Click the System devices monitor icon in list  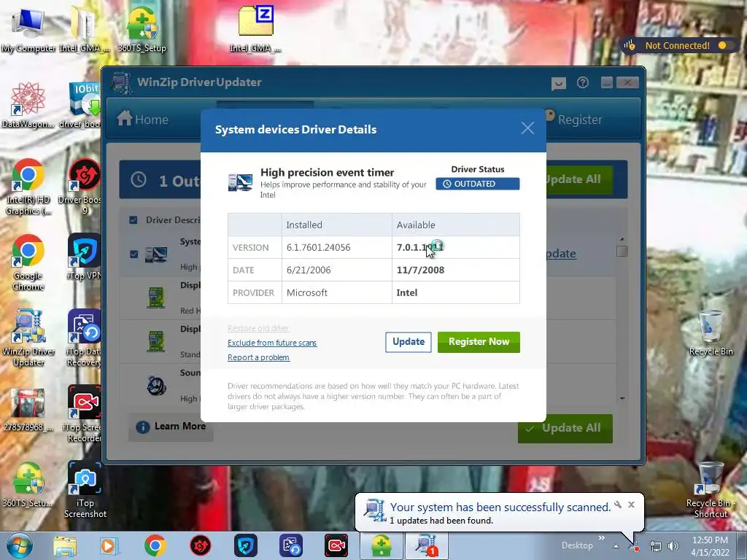[156, 254]
